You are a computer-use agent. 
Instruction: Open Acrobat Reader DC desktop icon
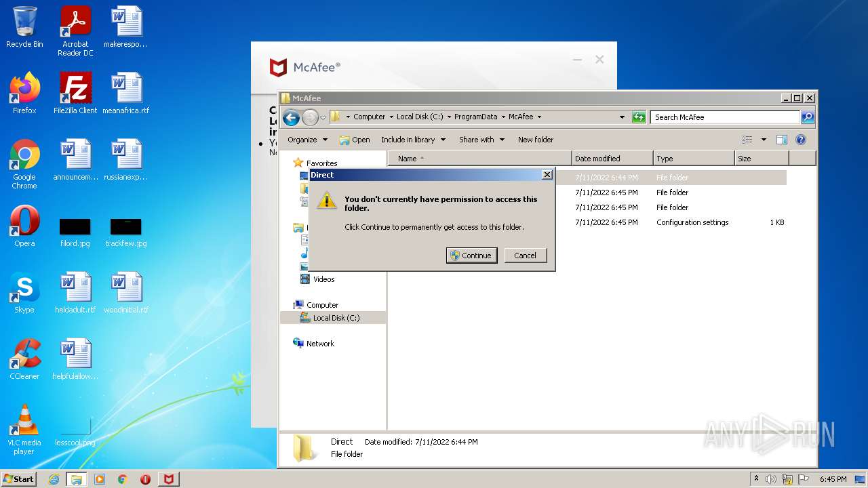tap(75, 31)
